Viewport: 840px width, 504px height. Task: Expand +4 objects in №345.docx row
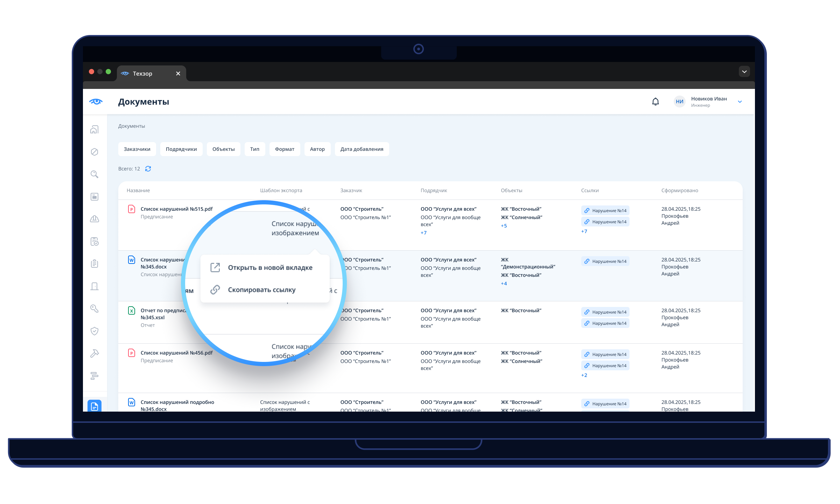(x=504, y=283)
